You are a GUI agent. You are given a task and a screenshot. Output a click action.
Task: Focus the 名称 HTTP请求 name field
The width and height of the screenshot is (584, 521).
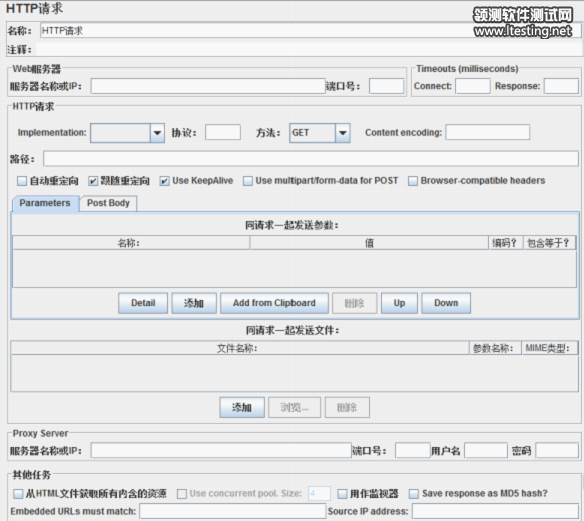click(310, 31)
